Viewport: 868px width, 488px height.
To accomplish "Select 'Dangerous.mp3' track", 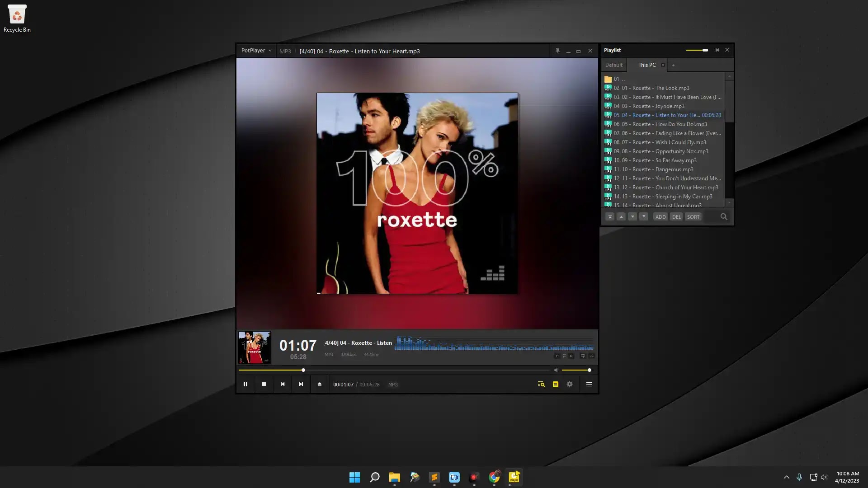I will (x=663, y=169).
